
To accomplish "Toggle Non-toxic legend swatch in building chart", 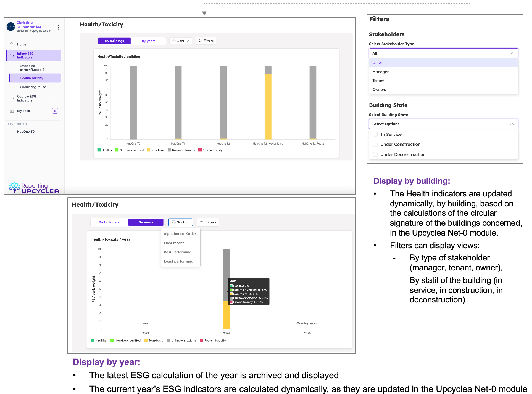I will 149,150.
